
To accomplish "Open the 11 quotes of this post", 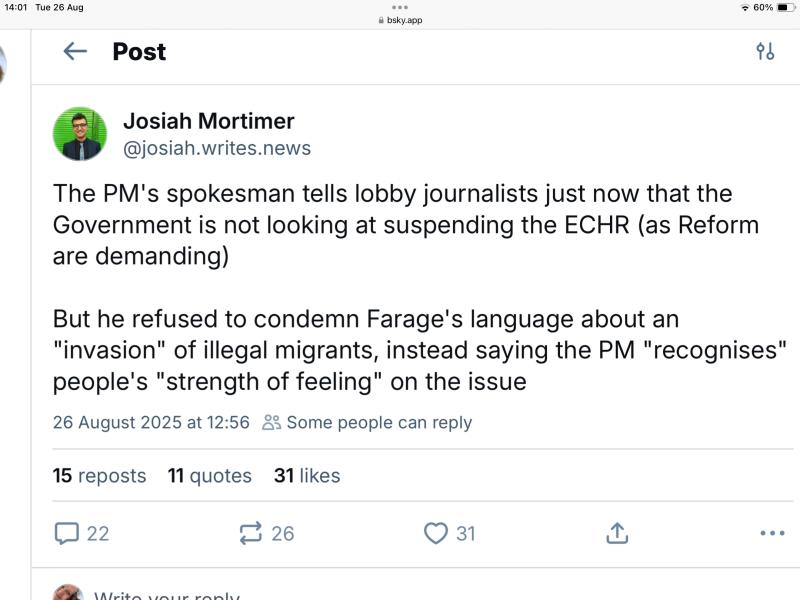I will tap(209, 475).
